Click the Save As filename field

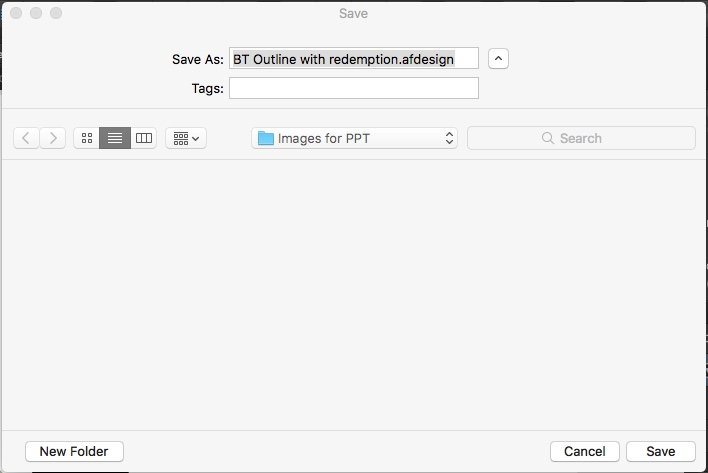(x=354, y=59)
